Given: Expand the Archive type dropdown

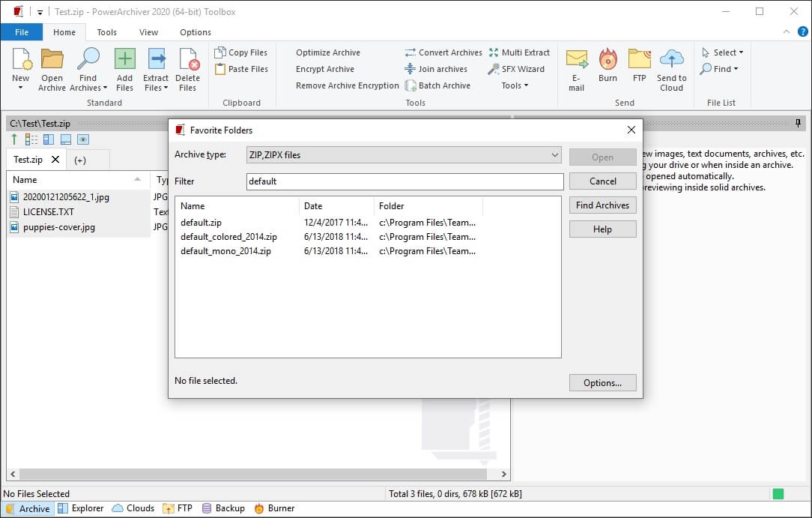Looking at the screenshot, I should 554,155.
